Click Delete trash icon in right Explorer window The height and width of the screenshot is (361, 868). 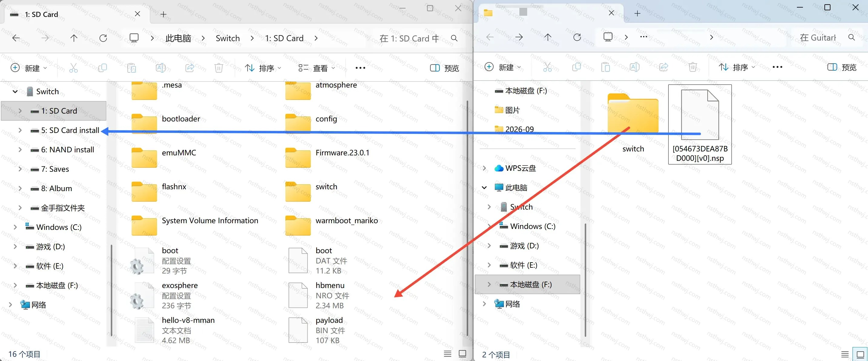click(692, 68)
